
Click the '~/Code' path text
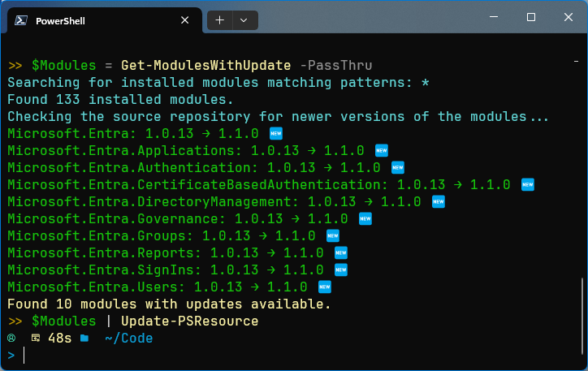[x=128, y=339]
